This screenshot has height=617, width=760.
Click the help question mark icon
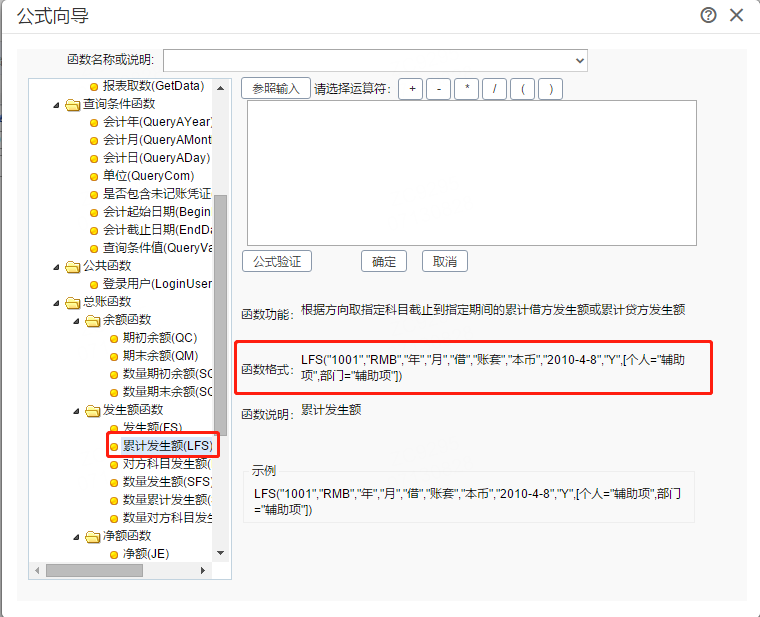708,16
